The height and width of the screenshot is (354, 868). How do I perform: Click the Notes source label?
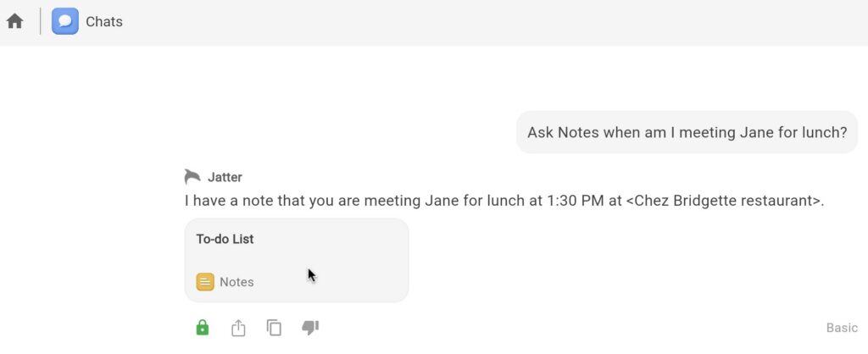236,282
